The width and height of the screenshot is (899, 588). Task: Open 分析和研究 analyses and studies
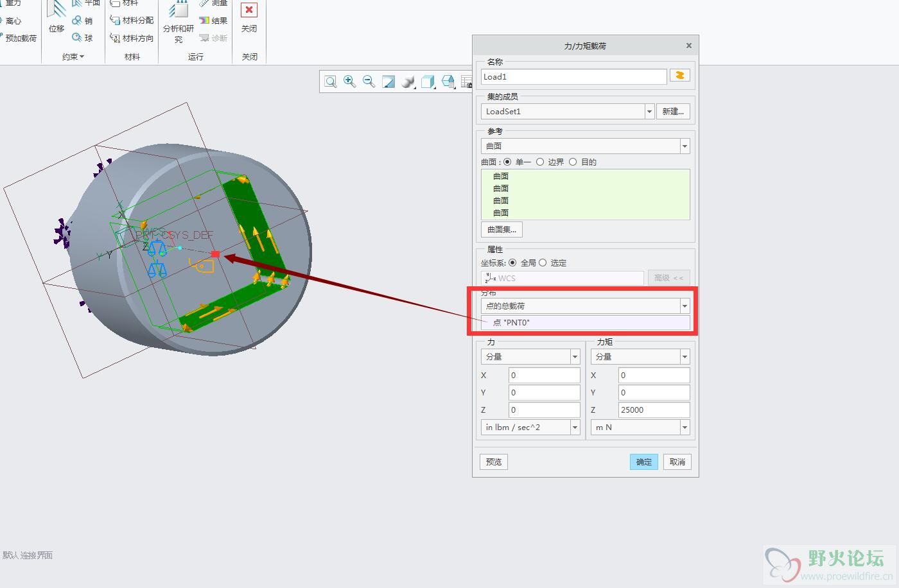pyautogui.click(x=179, y=22)
